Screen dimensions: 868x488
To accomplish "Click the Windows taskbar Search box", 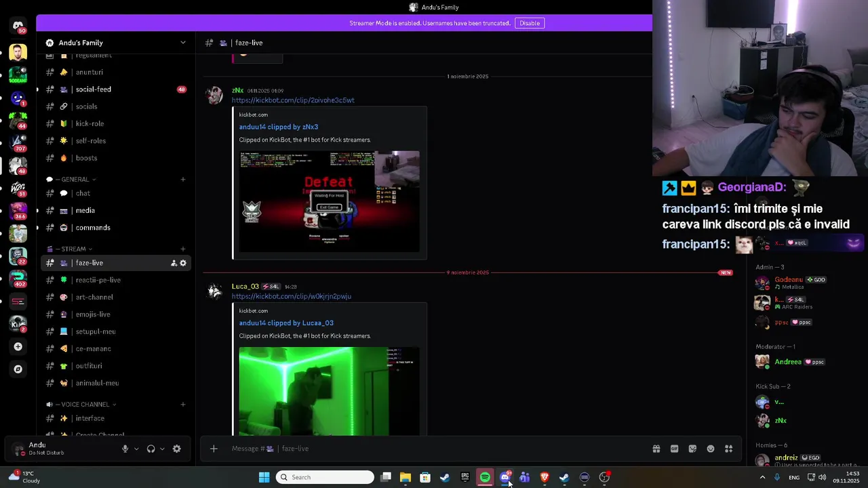I will point(325,477).
